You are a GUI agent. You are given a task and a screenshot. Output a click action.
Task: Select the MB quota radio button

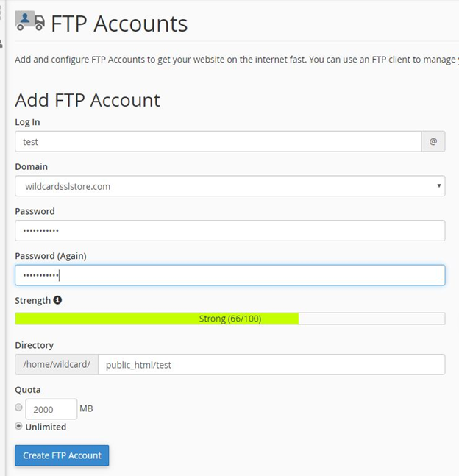pos(18,407)
